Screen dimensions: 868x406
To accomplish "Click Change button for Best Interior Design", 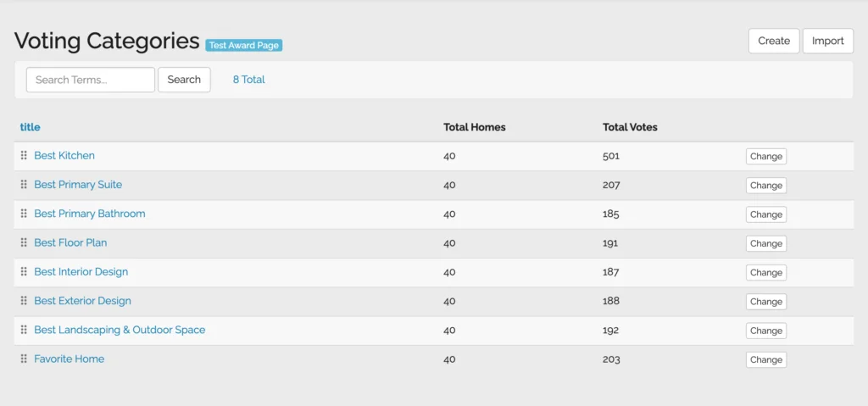I will point(766,273).
